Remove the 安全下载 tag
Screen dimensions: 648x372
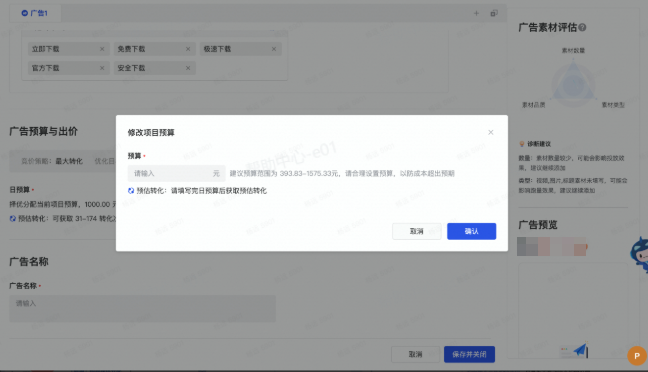point(188,68)
